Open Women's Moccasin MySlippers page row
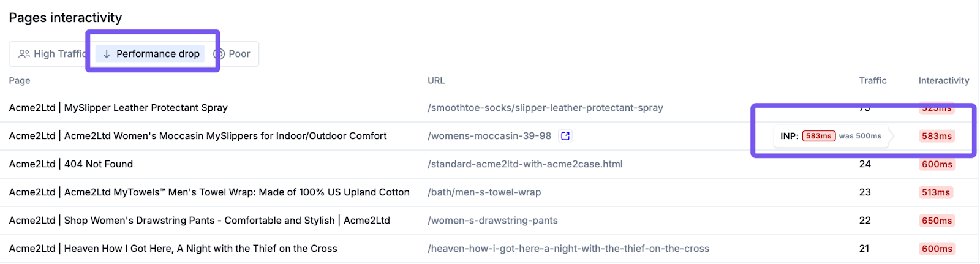The height and width of the screenshot is (264, 980). 197,136
